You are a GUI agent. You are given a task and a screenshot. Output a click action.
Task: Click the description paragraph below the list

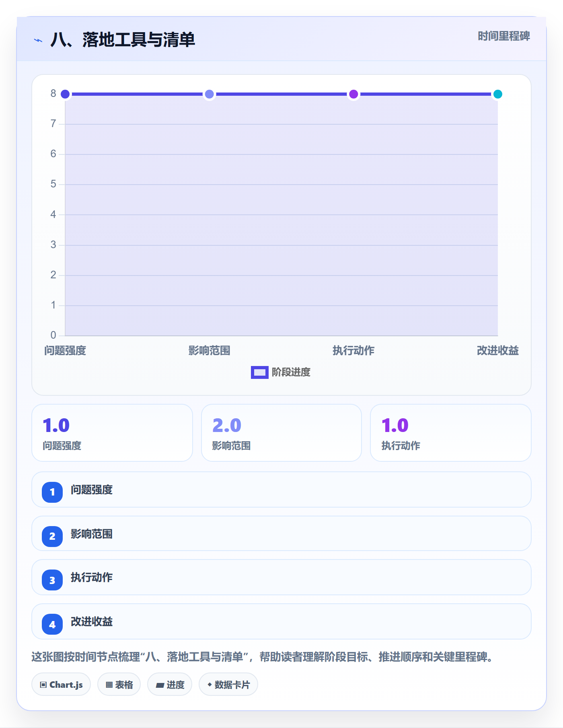click(x=263, y=657)
